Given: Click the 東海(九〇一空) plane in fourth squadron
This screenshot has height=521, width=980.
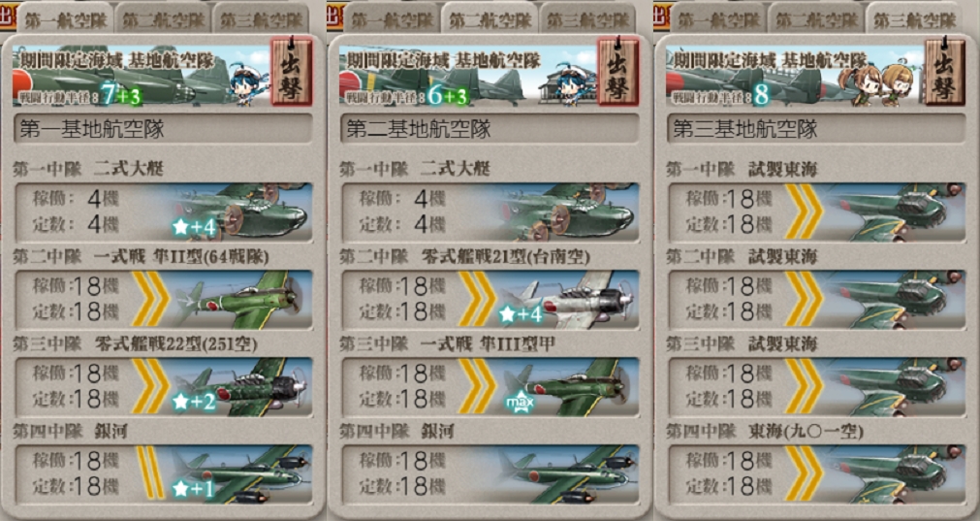Looking at the screenshot, I should coord(817,474).
